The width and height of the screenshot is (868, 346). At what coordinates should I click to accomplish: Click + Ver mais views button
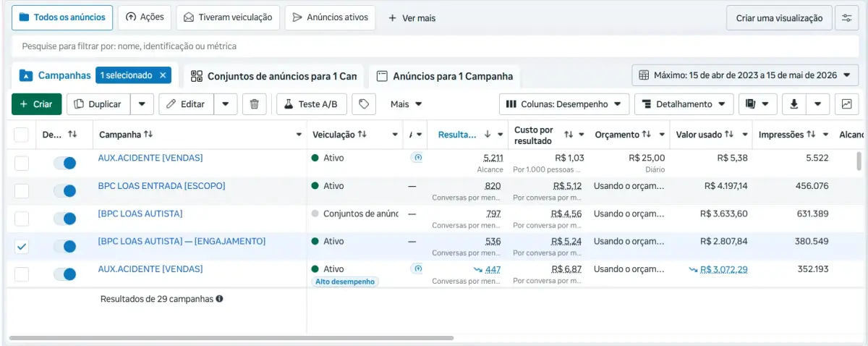coord(412,18)
